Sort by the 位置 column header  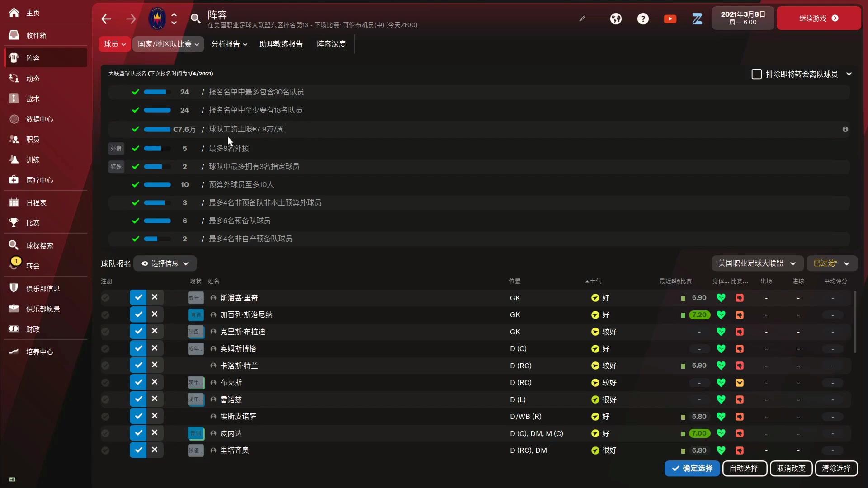pos(515,281)
